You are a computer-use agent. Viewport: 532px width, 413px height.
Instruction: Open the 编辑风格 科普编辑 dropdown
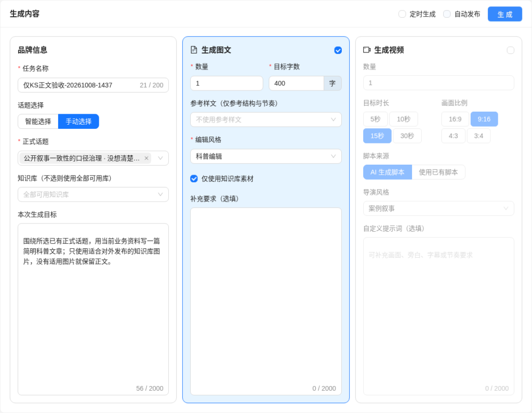(266, 156)
